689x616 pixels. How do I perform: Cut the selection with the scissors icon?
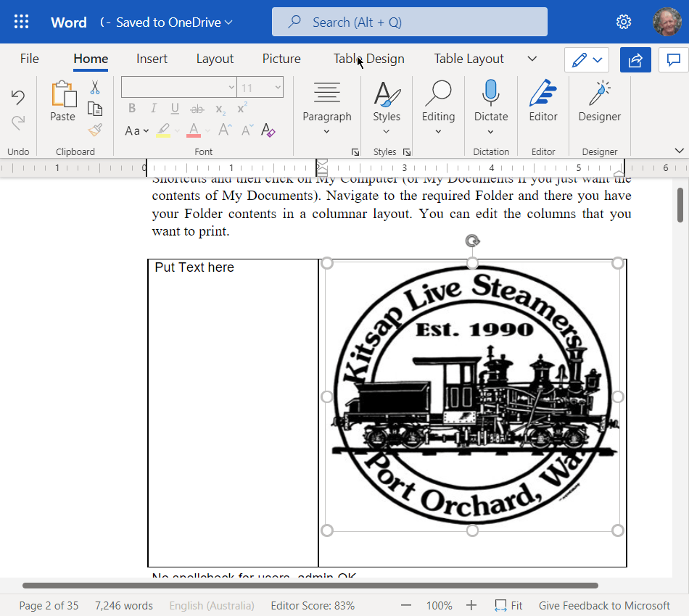(x=95, y=88)
